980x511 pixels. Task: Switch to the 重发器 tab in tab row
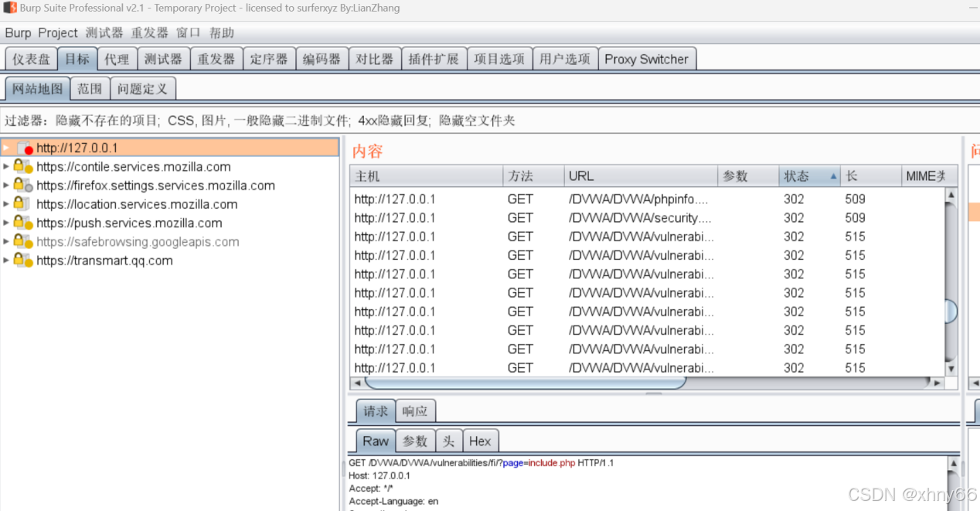point(216,59)
